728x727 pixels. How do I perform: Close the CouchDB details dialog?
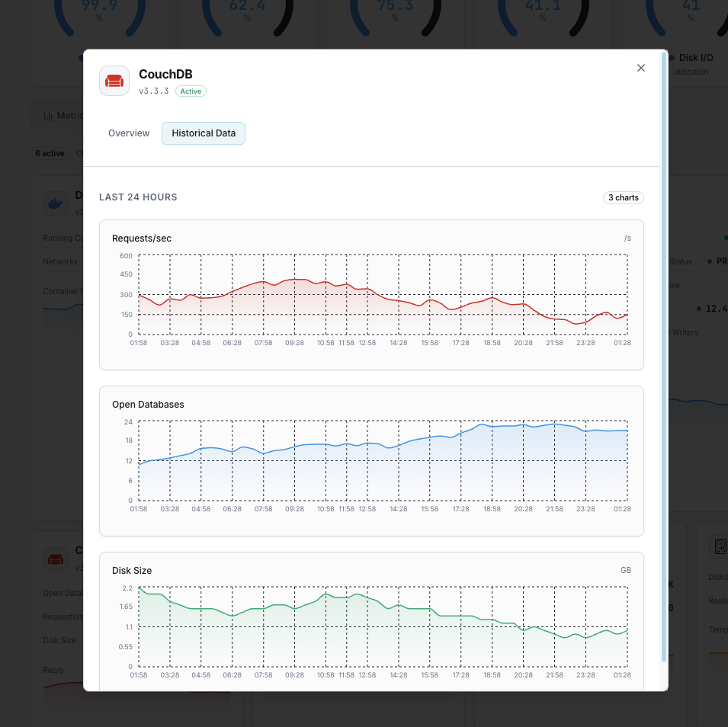pos(640,68)
